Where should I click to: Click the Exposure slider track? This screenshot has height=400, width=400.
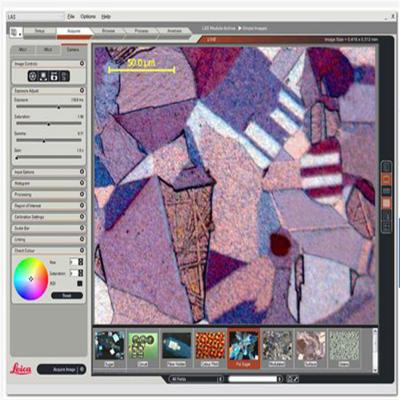click(x=49, y=107)
